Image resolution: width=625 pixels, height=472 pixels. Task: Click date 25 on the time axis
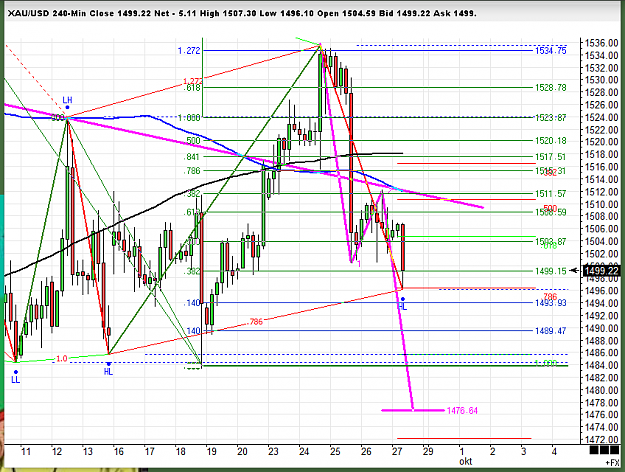click(x=335, y=452)
